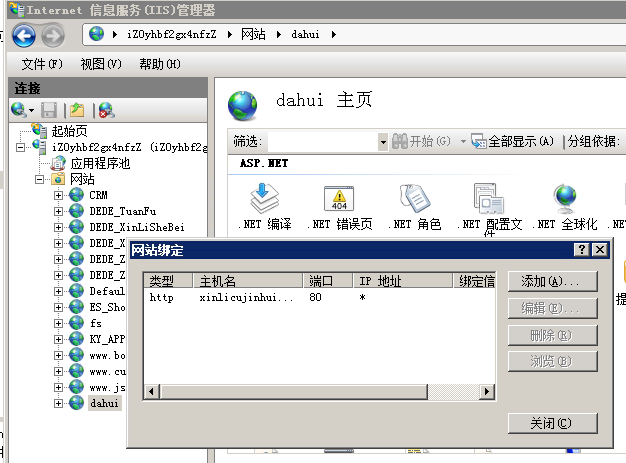
Task: Open dropdown arrow next to 开始(G)
Action: click(463, 141)
